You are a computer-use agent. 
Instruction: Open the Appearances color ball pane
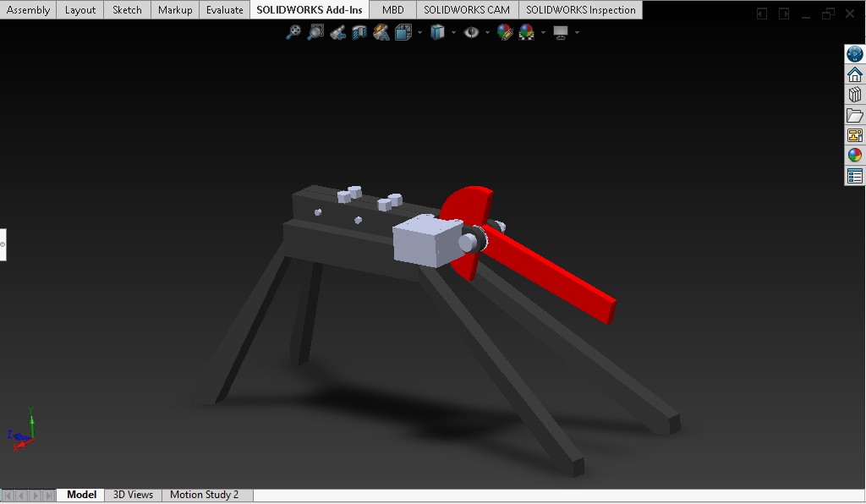coord(855,156)
